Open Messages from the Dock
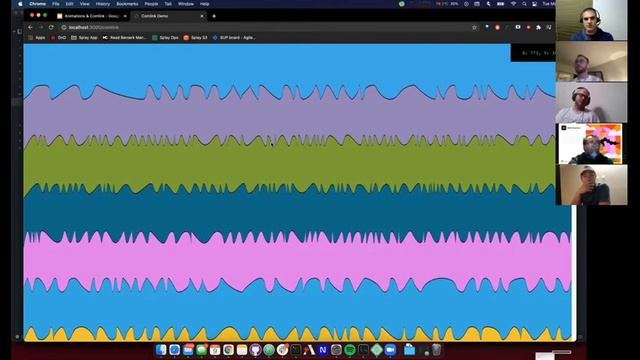Screen dimensions: 640x360 201,350
